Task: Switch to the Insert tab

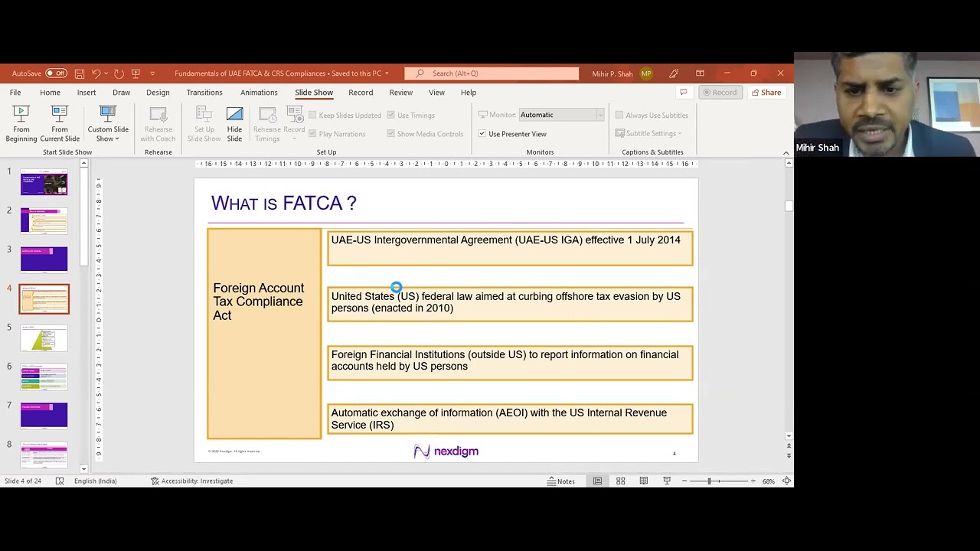Action: 87,93
